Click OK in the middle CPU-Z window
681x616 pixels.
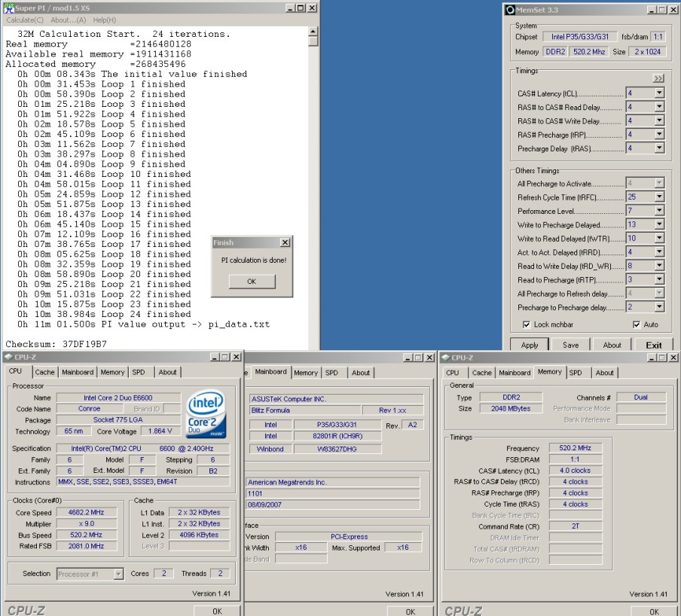tap(411, 611)
